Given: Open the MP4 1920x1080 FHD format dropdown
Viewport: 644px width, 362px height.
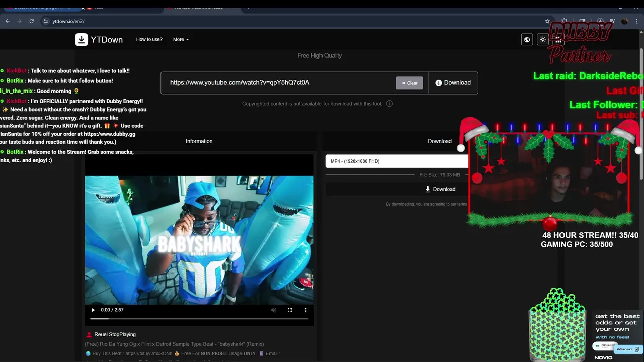Looking at the screenshot, I should 397,161.
